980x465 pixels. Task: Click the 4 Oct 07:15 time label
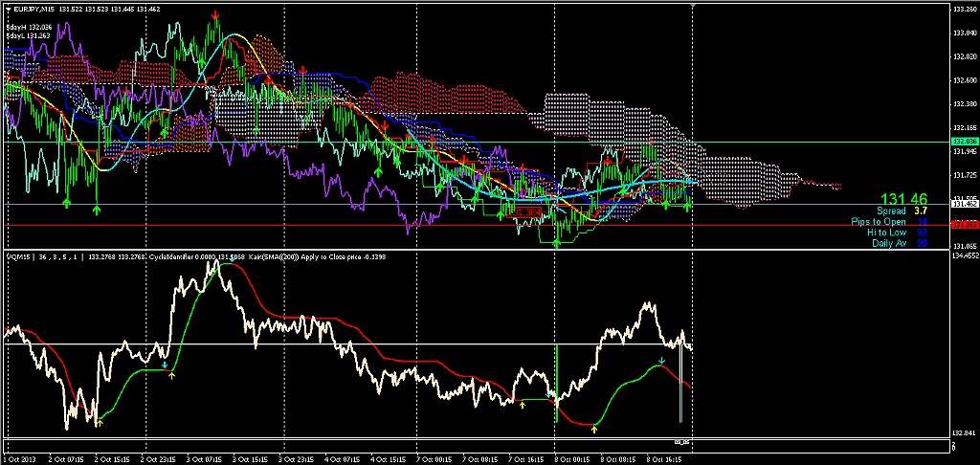343,460
